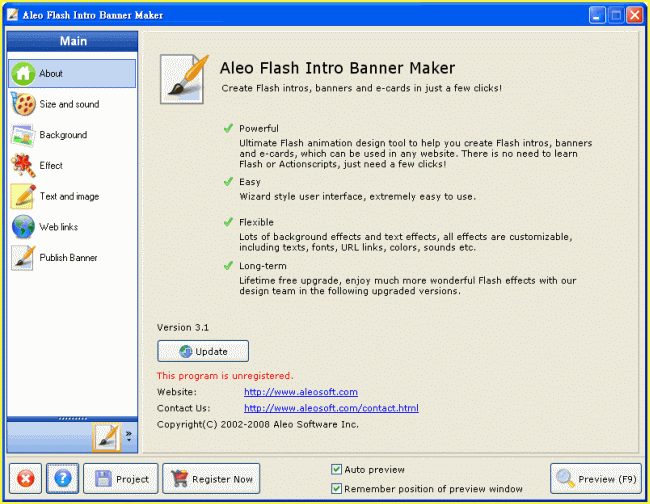Click the Register Now button
The image size is (650, 504).
209,479
